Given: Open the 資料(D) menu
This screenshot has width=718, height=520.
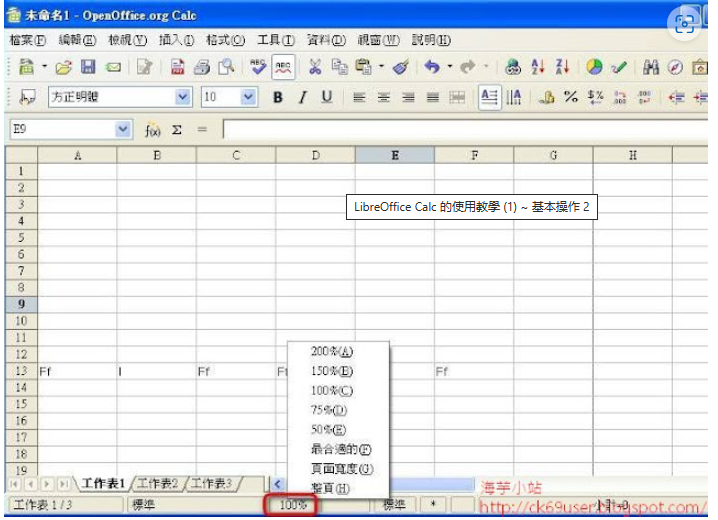Looking at the screenshot, I should (326, 40).
